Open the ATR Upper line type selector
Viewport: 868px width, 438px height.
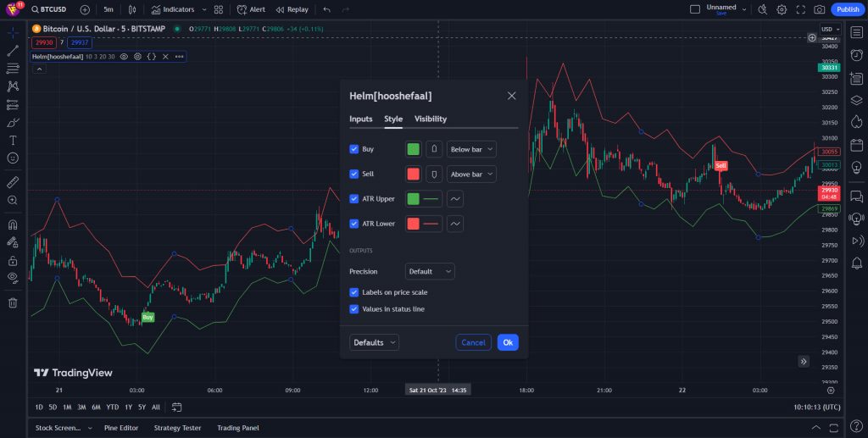coord(455,199)
